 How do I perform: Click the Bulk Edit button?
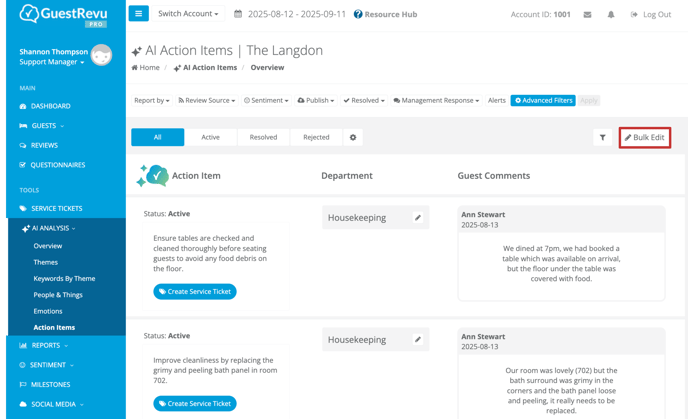pos(645,137)
